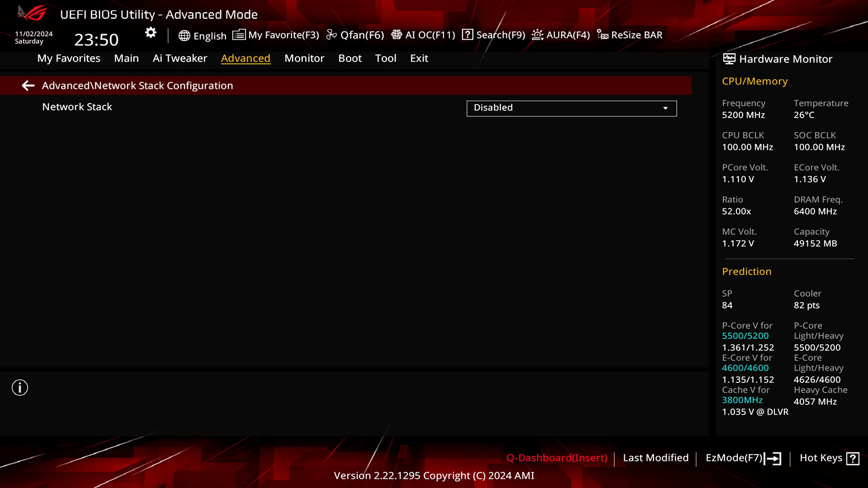Open AI OC overclocking tool

[423, 34]
